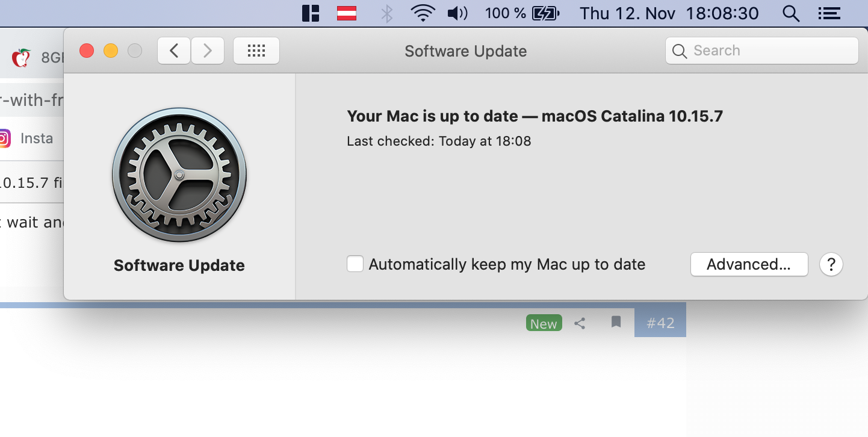The image size is (868, 437).
Task: Click the 'Last checked: Today at 18:08' text
Action: coord(439,141)
